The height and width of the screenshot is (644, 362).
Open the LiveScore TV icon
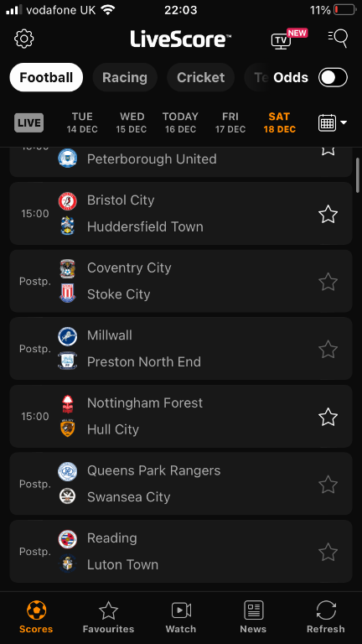tap(282, 41)
